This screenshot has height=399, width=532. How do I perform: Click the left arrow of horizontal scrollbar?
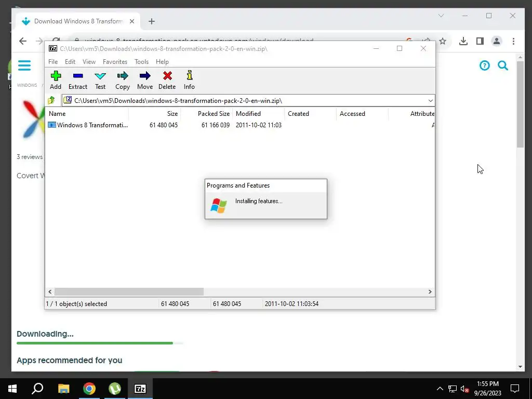pos(50,292)
